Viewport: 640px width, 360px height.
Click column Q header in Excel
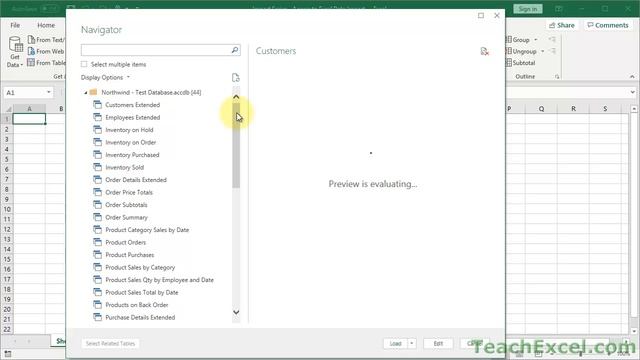[541, 109]
